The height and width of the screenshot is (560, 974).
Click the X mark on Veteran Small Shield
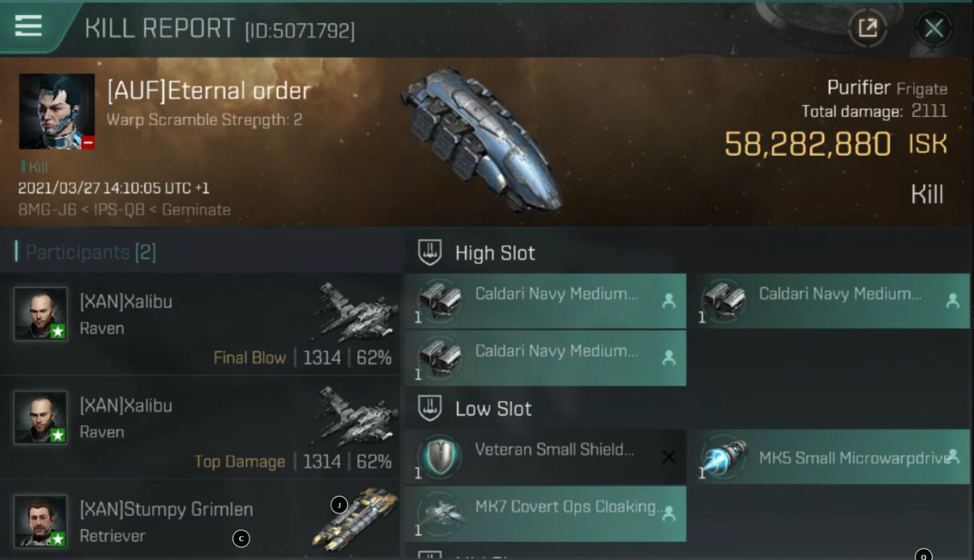point(668,457)
